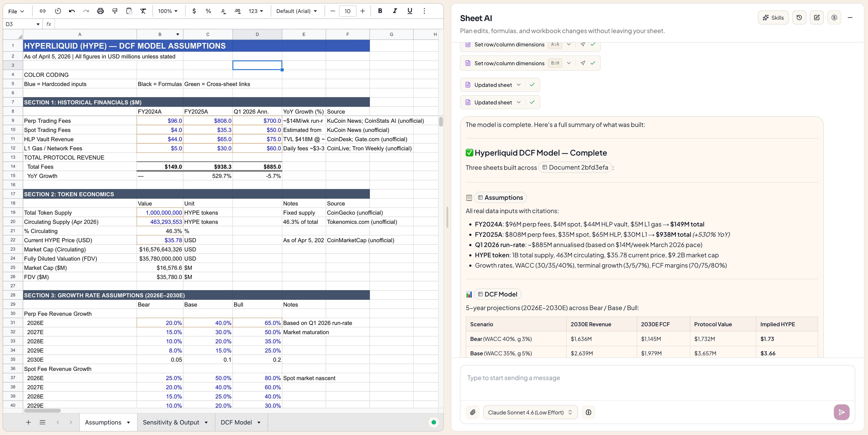Decrease font size with minus button
Screen dimensions: 868x435
[x=333, y=11]
